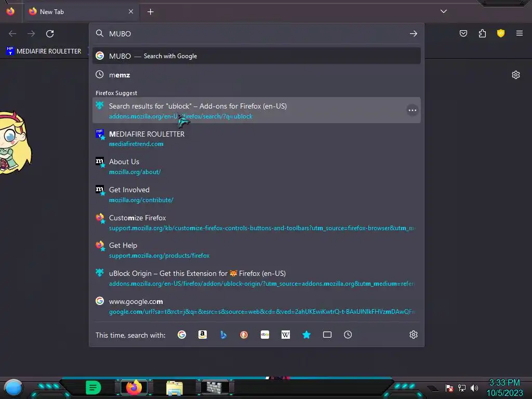The image size is (532, 399).
Task: Open the firewall brick wall taskbar app
Action: (215, 388)
